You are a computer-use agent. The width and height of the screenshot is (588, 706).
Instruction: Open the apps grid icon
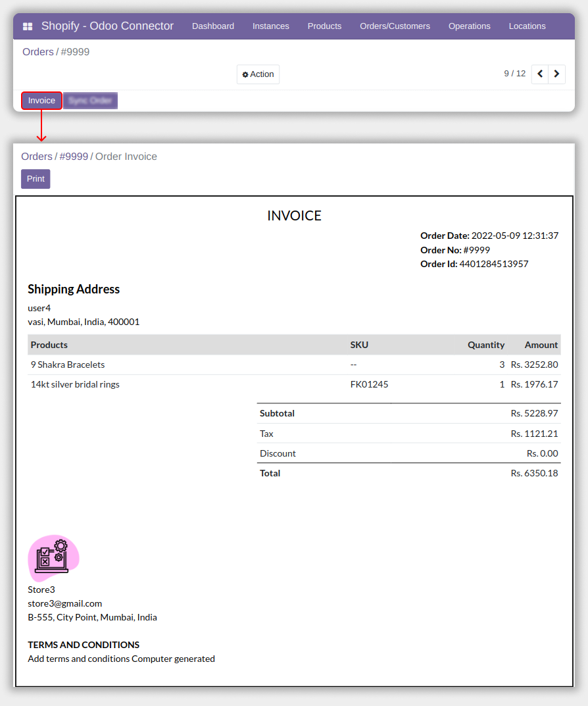(x=28, y=26)
